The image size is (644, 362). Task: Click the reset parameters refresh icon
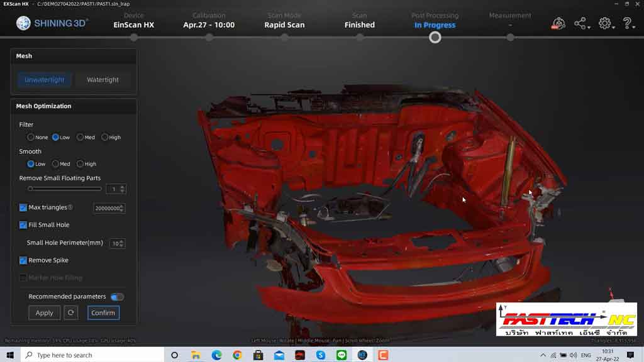(x=70, y=313)
